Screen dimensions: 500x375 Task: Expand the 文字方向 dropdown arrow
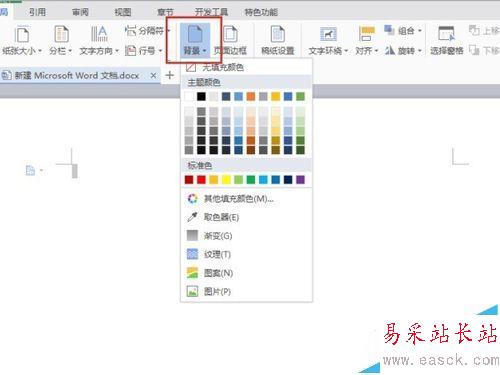click(117, 51)
